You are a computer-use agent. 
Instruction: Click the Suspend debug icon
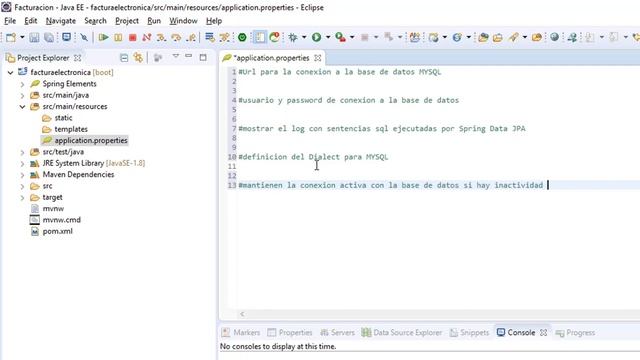(118, 38)
